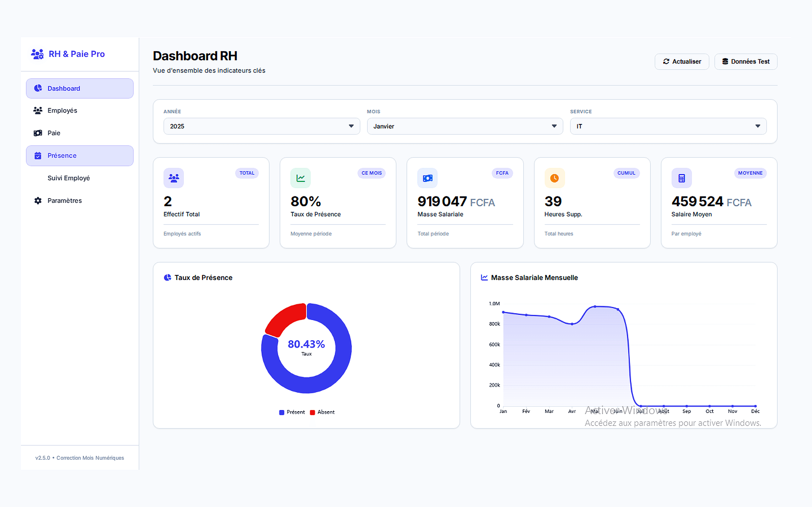Viewport: 812px width, 507px height.
Task: Open Présence using the calendar icon
Action: pyautogui.click(x=37, y=155)
